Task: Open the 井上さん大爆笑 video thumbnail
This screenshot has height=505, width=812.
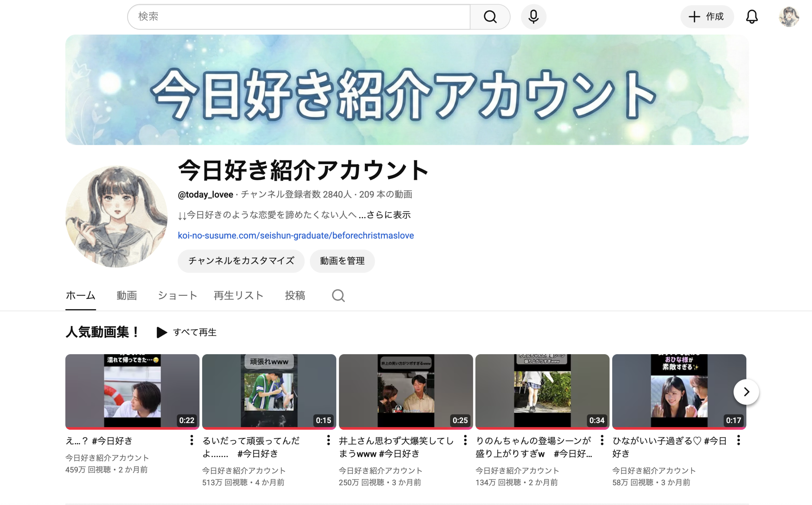Action: pos(405,391)
